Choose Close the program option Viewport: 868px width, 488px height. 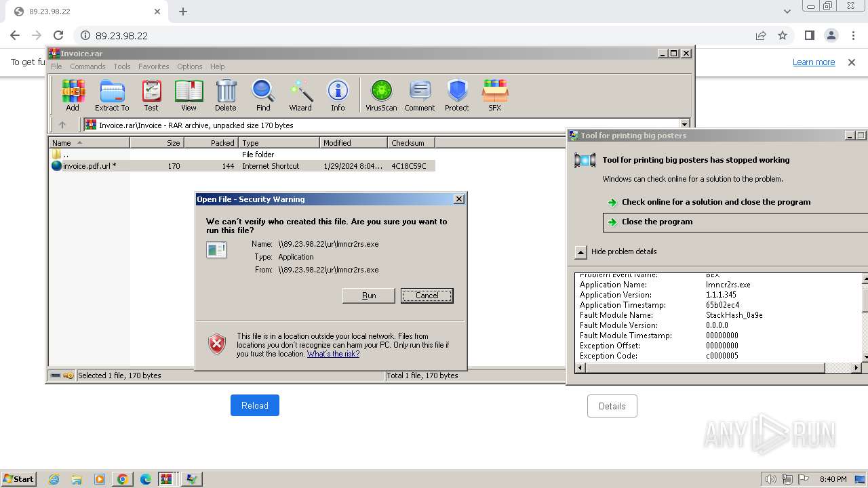pos(736,222)
